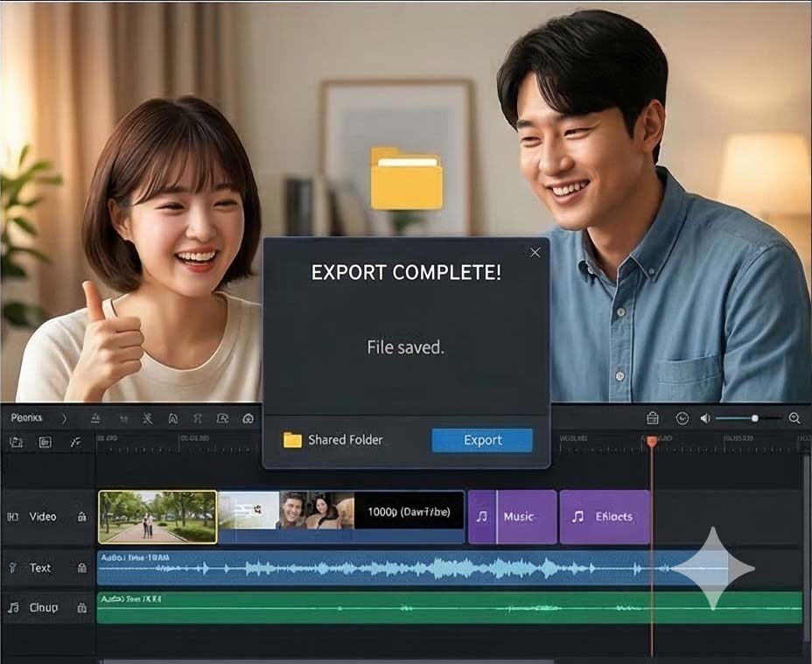Select the Music clip on the Video track
Image resolution: width=812 pixels, height=664 pixels.
click(x=513, y=517)
